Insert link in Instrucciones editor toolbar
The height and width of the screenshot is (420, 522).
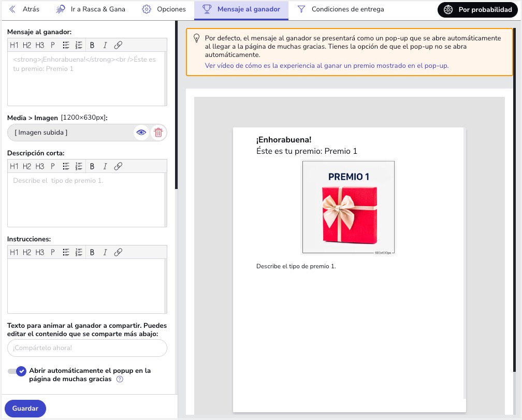coord(118,252)
